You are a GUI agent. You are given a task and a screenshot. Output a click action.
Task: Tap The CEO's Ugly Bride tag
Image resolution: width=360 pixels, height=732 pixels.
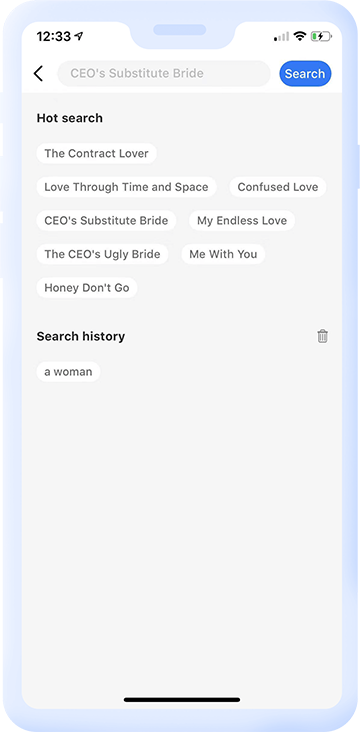click(102, 254)
